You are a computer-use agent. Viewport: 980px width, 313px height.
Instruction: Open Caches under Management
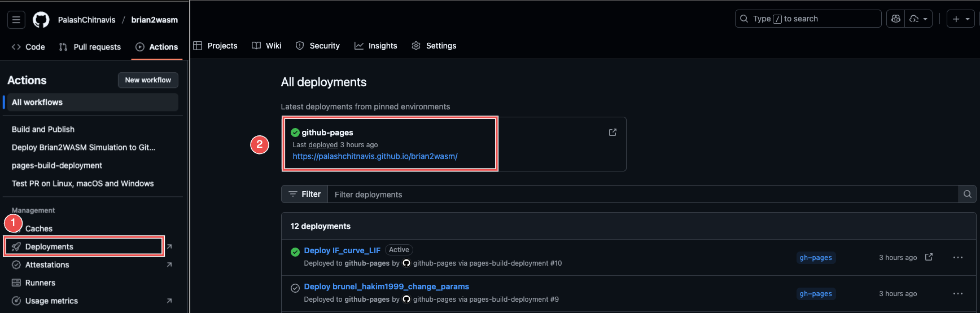tap(38, 228)
